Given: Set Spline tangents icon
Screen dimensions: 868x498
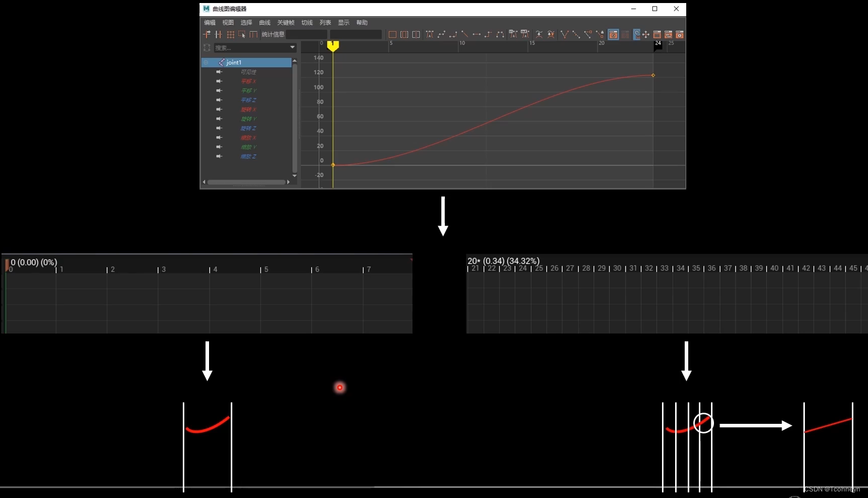Looking at the screenshot, I should coord(441,34).
